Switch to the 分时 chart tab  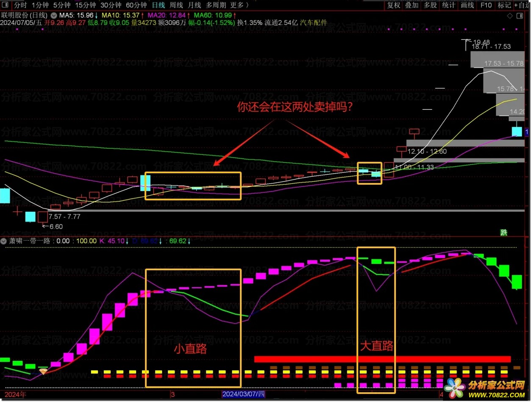coord(20,5)
